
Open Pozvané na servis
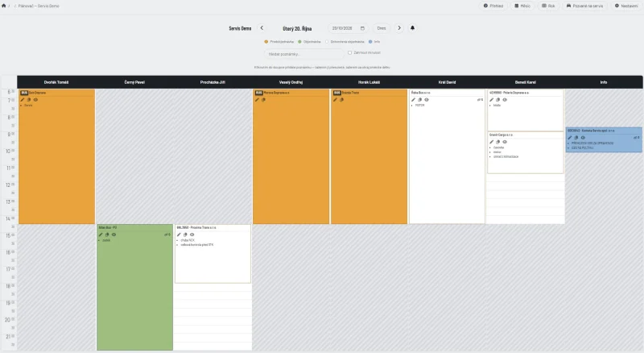(x=585, y=6)
